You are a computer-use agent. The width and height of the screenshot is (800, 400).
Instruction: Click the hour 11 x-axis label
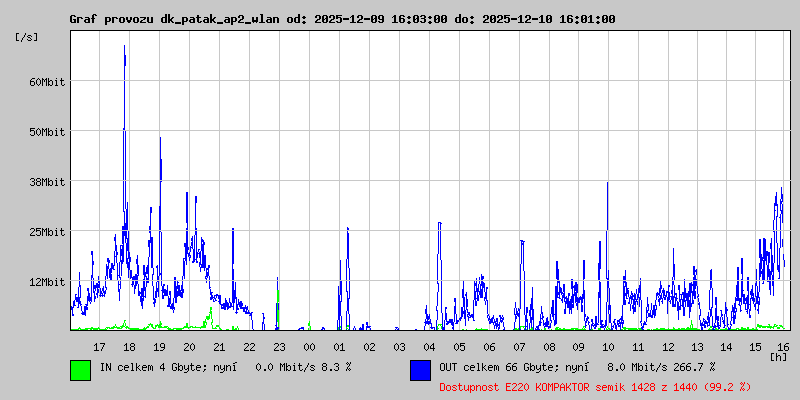coord(638,347)
